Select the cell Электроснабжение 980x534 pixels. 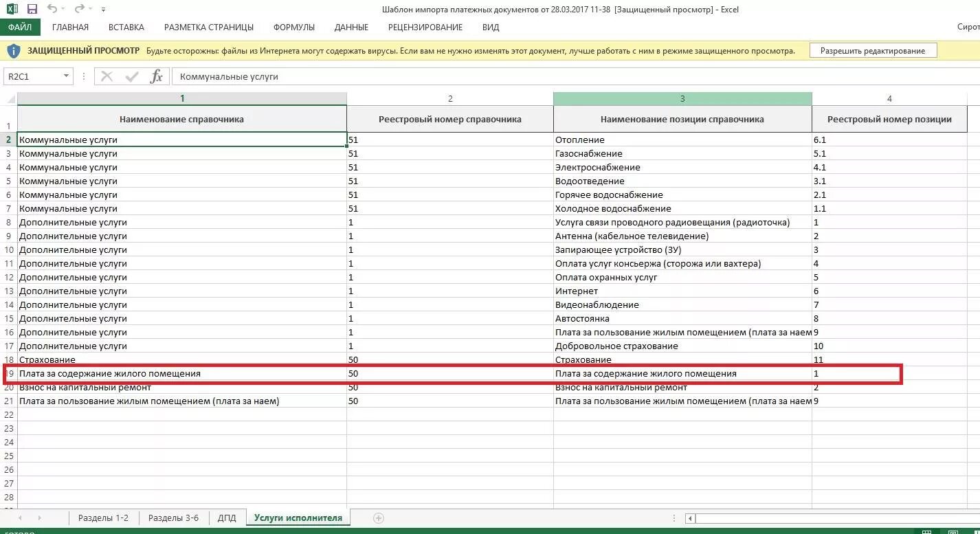[682, 167]
